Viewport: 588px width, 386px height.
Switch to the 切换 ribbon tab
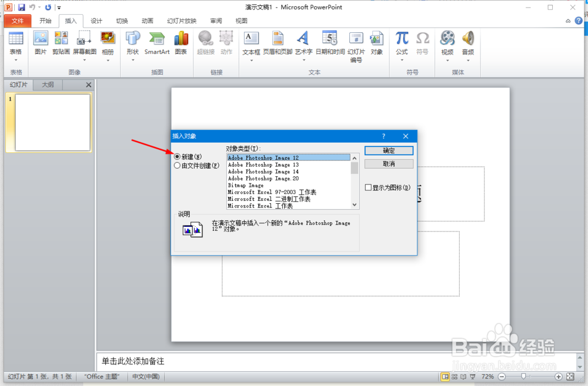[x=122, y=21]
